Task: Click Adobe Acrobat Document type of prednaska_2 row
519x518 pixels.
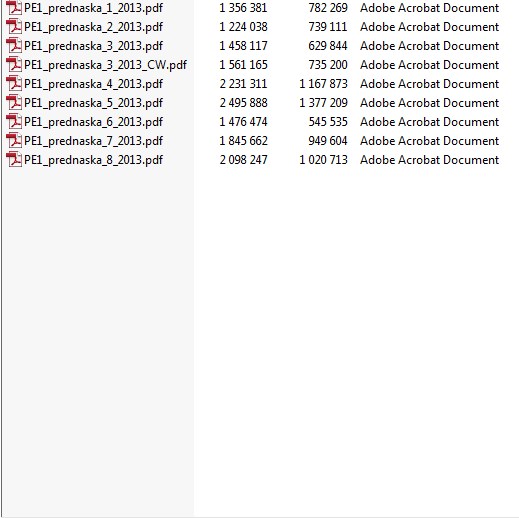Action: [x=430, y=27]
